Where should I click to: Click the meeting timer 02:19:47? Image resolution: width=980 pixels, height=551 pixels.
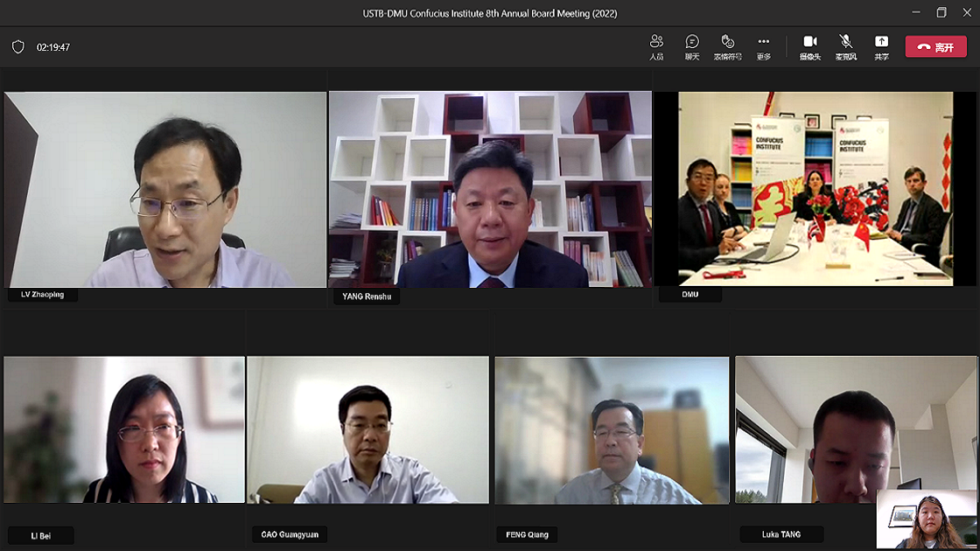53,47
